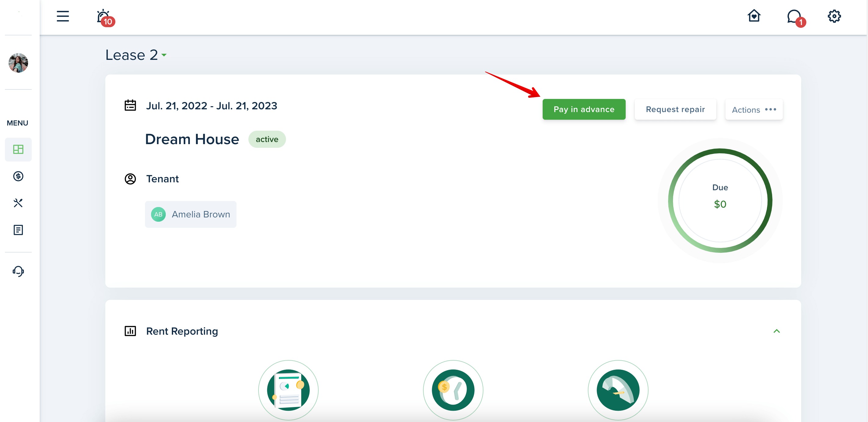Click the dollar clock illustration icon
This screenshot has height=422, width=868.
pyautogui.click(x=453, y=390)
